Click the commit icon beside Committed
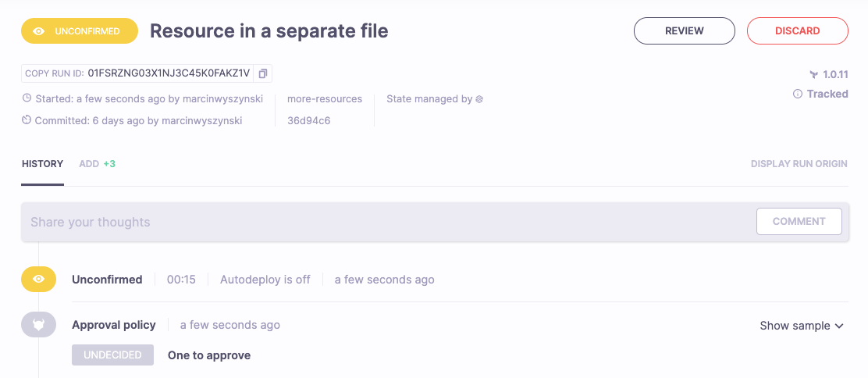This screenshot has width=868, height=378. [27, 120]
